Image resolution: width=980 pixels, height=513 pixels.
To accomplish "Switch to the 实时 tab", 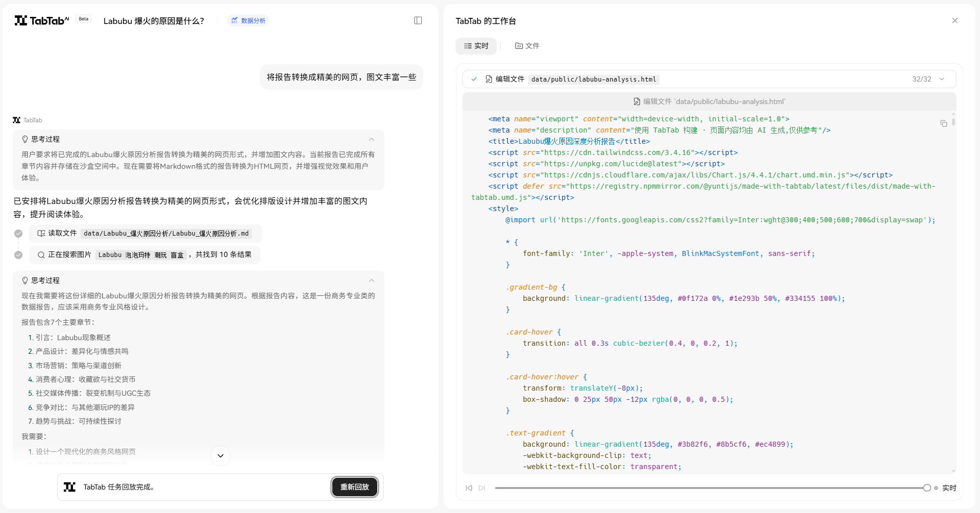I will point(476,46).
